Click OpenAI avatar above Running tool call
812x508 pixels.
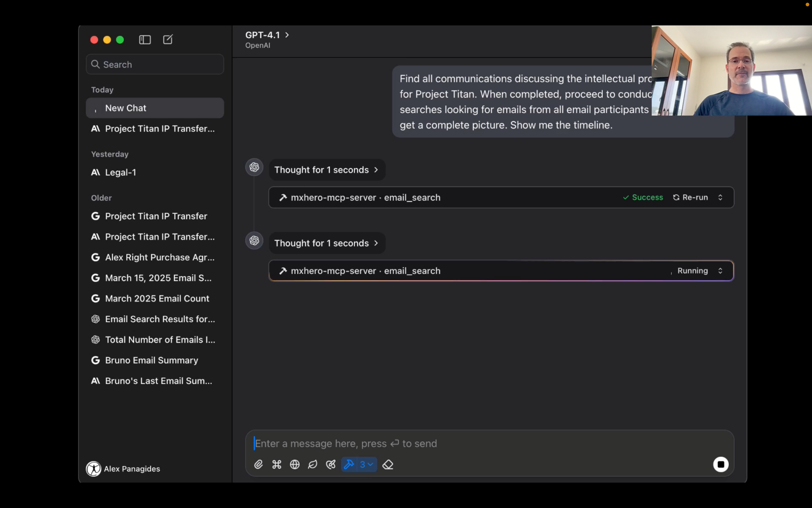254,240
